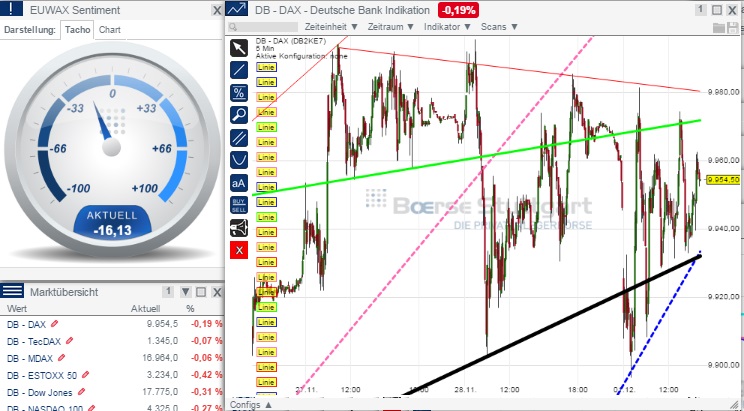Click the megaphone alarm tool icon

point(239,228)
